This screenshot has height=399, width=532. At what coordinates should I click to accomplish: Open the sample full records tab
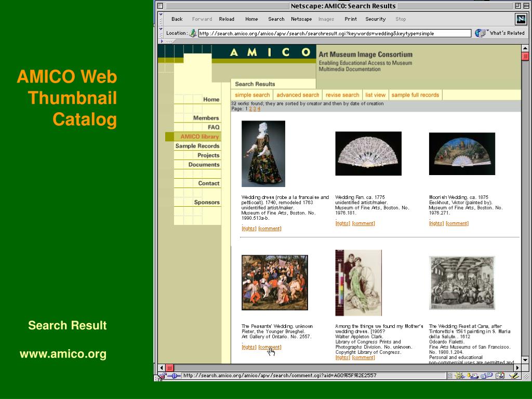415,95
